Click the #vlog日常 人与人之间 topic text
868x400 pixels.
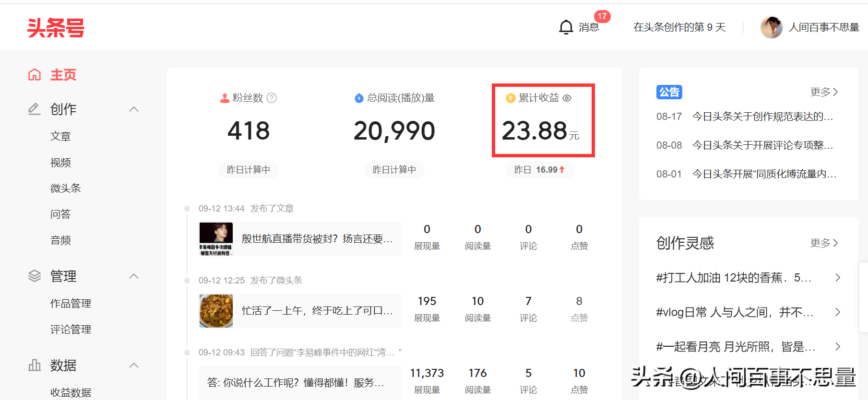coord(735,312)
